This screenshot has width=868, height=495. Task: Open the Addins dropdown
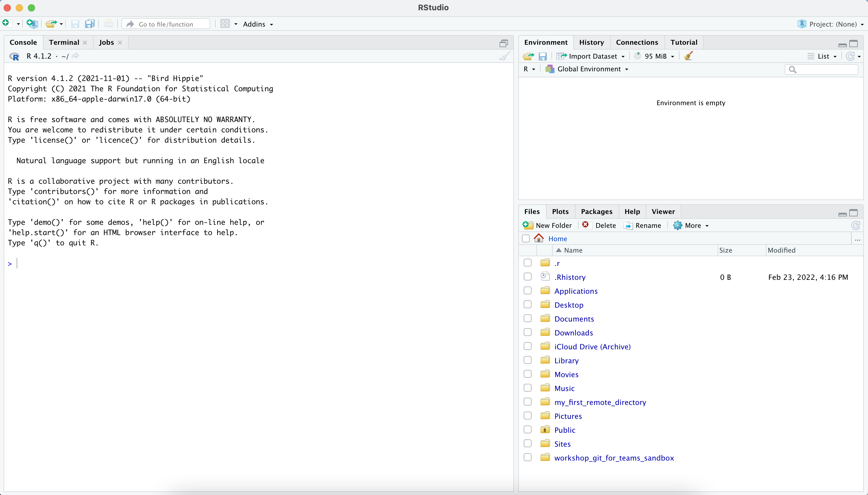coord(258,24)
